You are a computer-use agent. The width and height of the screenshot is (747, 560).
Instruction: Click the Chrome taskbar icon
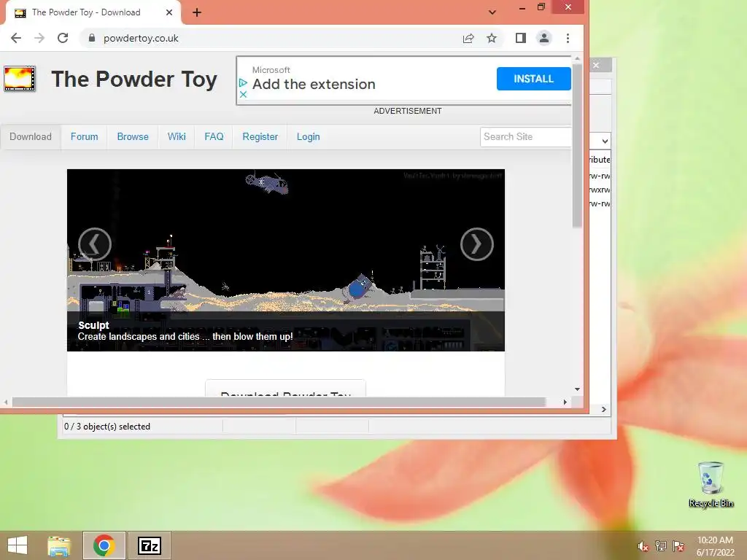(104, 545)
